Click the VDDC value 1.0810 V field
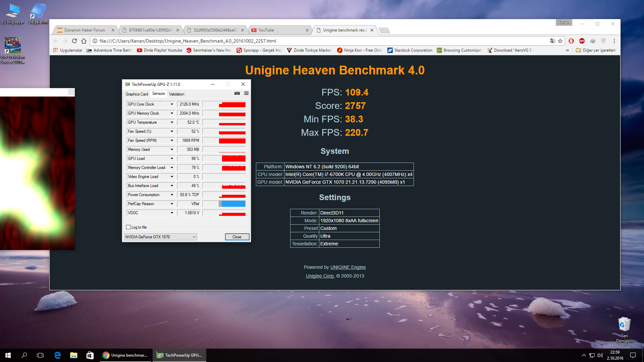Screen dimensions: 644x362 (x=189, y=213)
